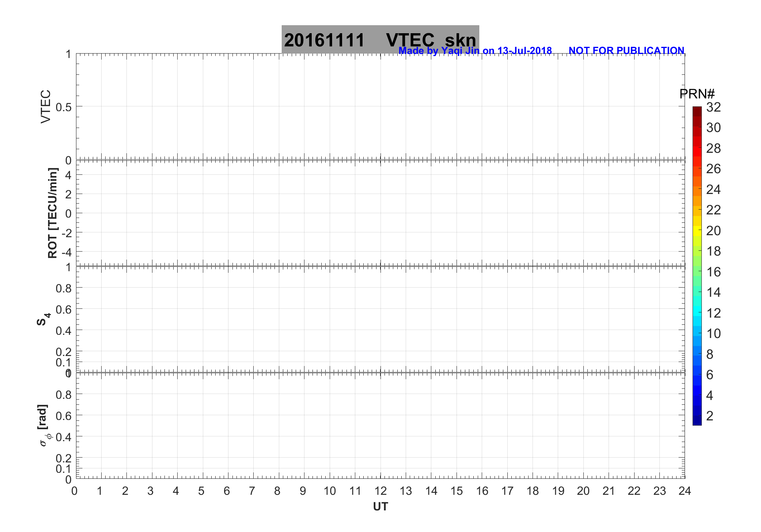Click the "VTEC" y-axis label of the top panel
761x532 pixels.
pos(46,106)
